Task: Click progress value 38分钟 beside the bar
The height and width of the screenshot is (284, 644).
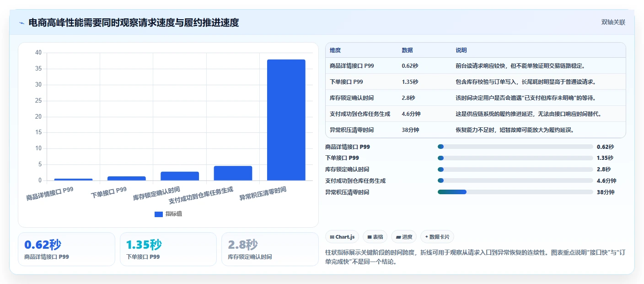Action: pos(606,192)
